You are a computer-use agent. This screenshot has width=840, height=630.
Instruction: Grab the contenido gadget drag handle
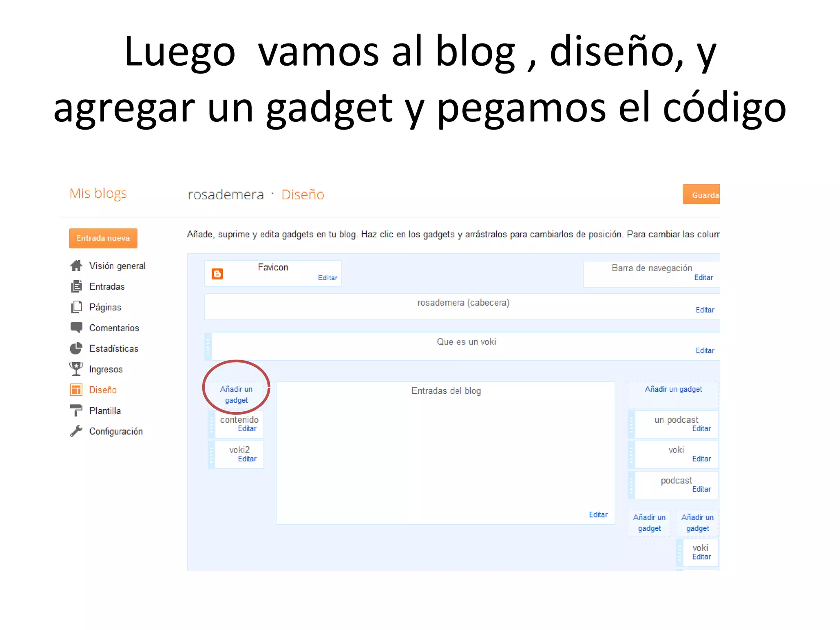(212, 425)
